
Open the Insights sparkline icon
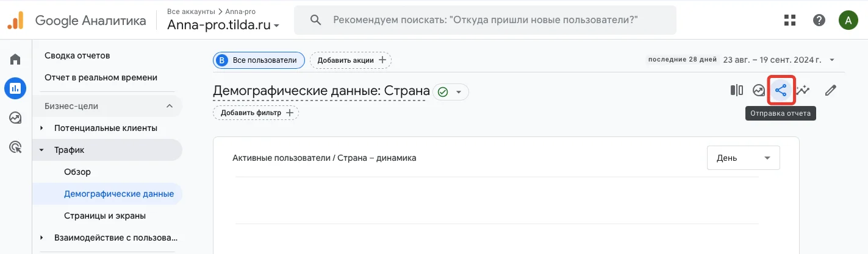click(804, 91)
